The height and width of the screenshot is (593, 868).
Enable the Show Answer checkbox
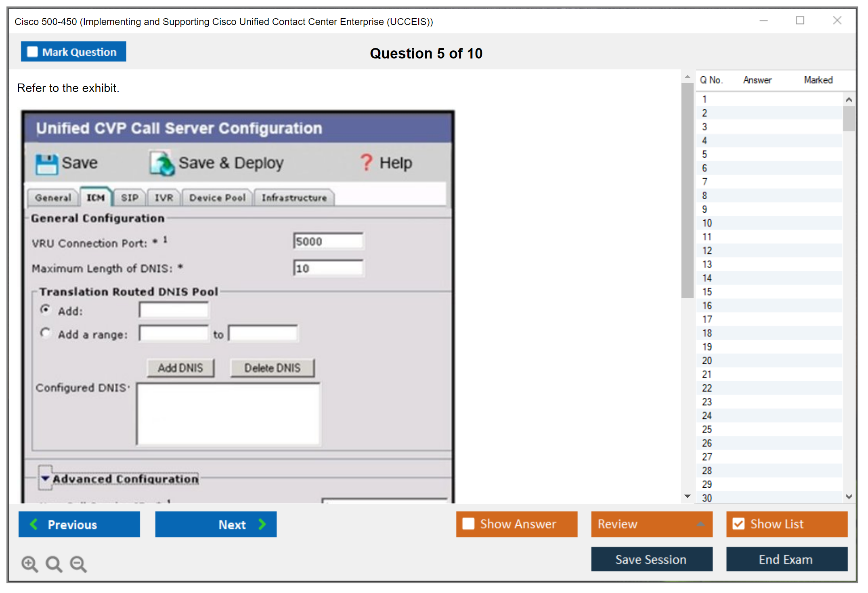point(468,524)
